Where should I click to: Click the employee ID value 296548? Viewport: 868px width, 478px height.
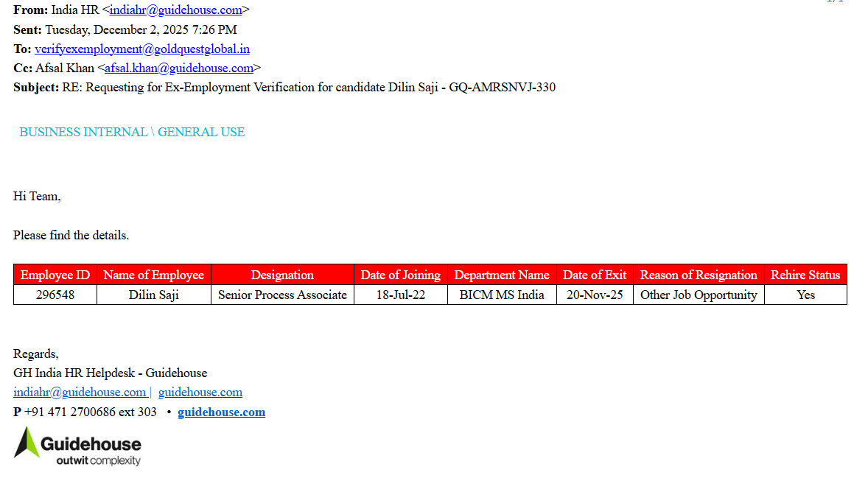click(x=55, y=295)
